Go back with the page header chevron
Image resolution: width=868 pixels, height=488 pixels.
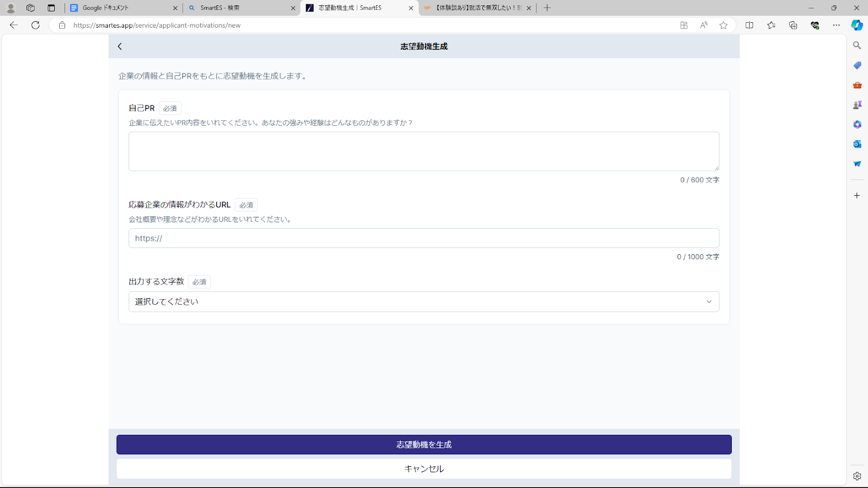pos(120,47)
